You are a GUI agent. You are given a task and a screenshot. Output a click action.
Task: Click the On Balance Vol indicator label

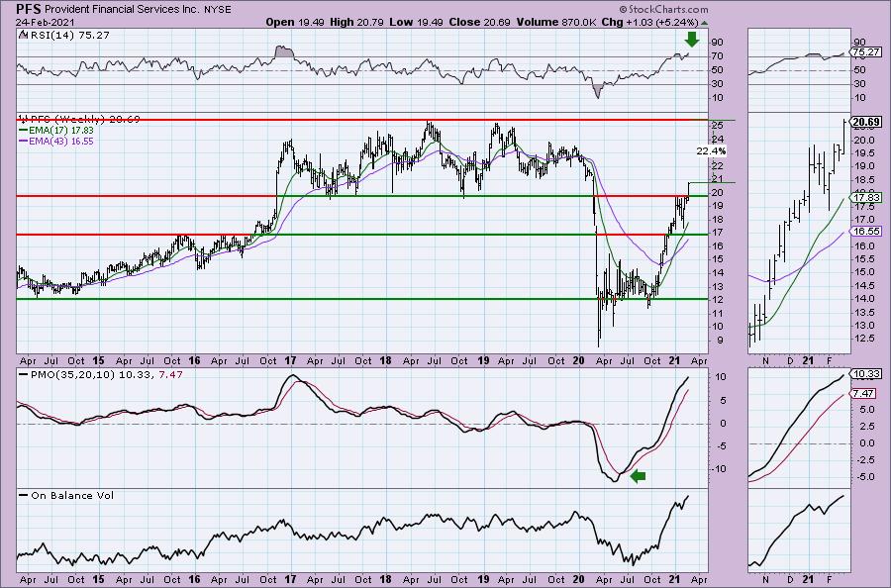[72, 495]
